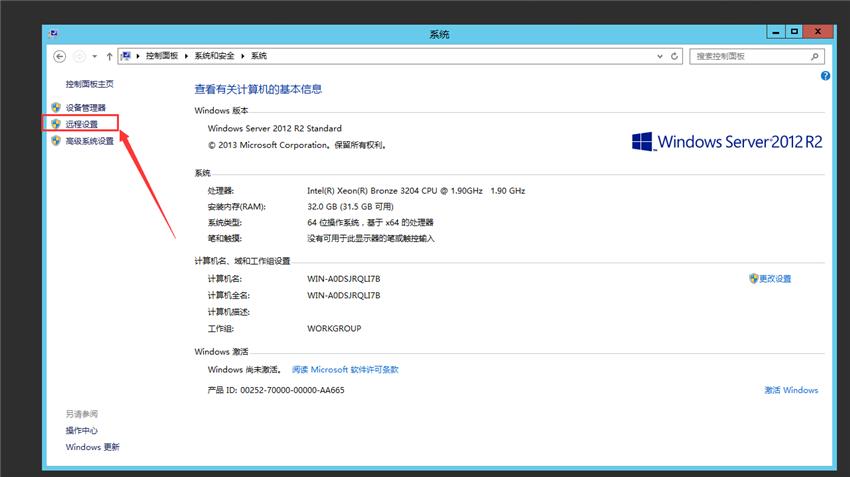The width and height of the screenshot is (850, 477).
Task: Expand the arrow after 控制面板 breadcrumb
Action: click(186, 56)
